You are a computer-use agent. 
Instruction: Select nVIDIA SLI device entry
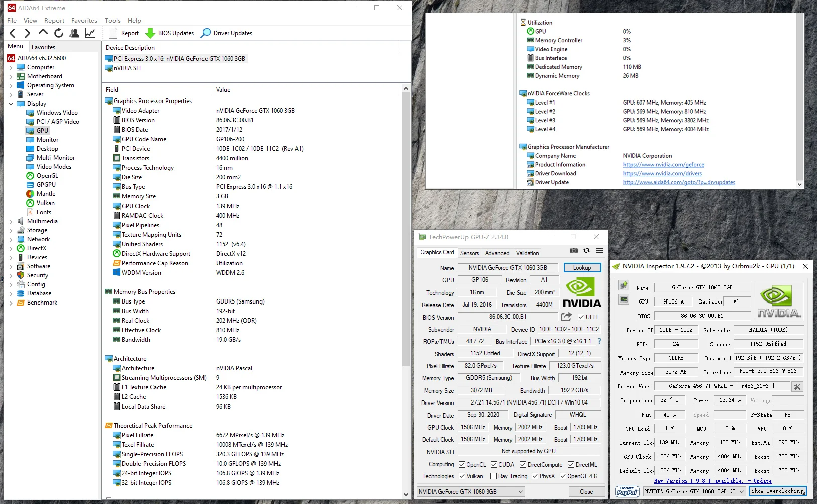[x=127, y=68]
